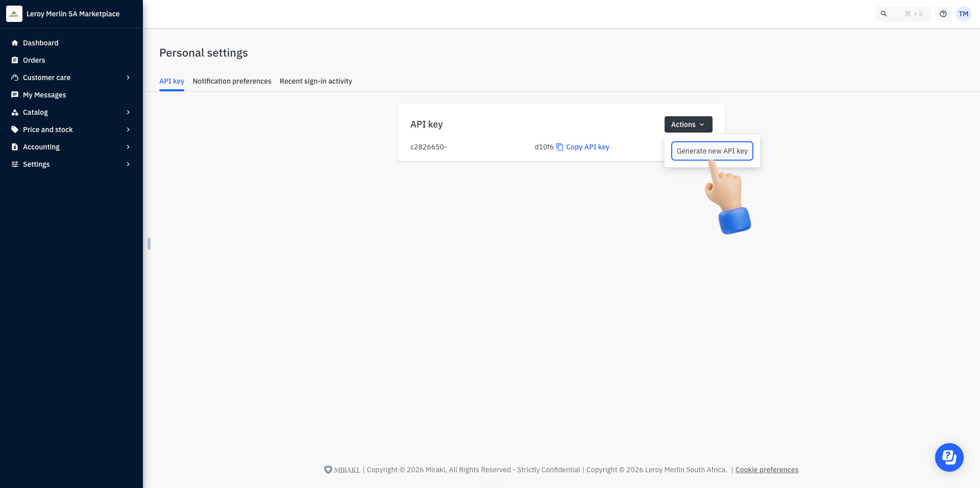Screen dimensions: 980x488
Task: Click the Price and stock tag icon
Action: click(x=15, y=130)
